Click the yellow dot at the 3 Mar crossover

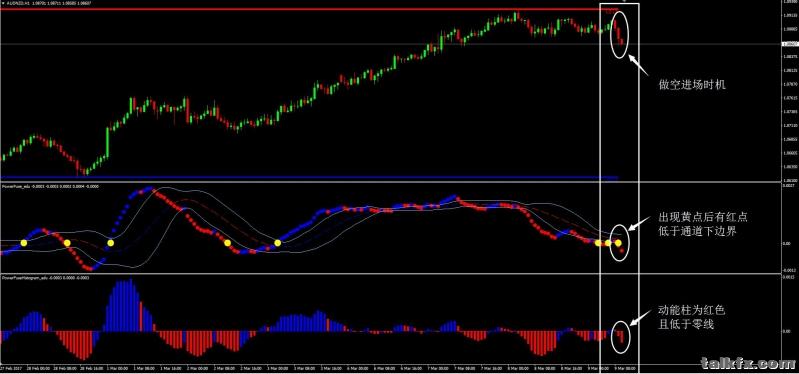(x=278, y=243)
